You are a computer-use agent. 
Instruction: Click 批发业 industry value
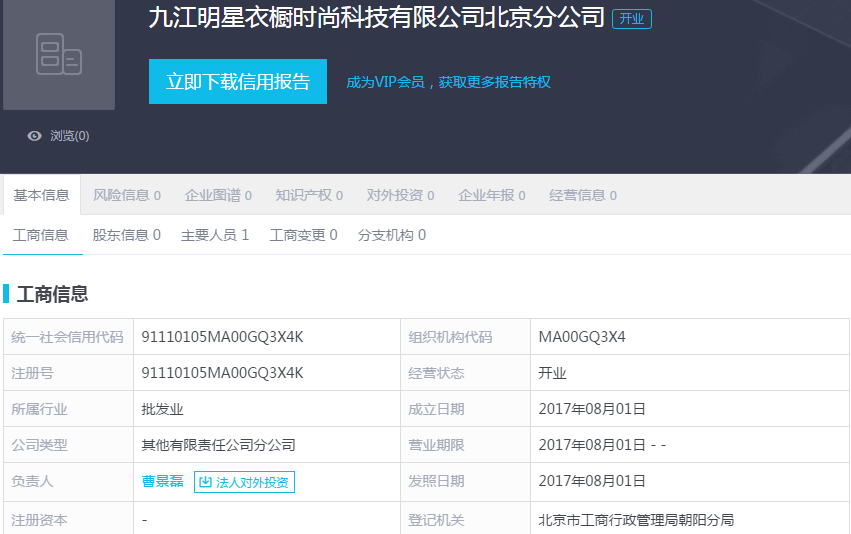[x=162, y=409]
